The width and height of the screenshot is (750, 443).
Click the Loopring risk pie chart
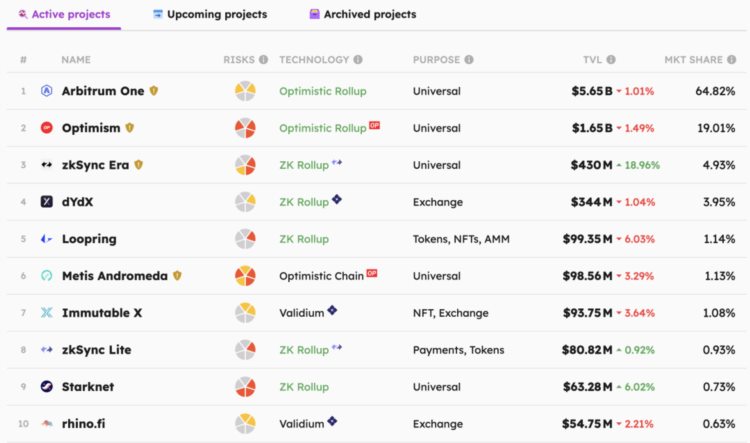pyautogui.click(x=245, y=239)
